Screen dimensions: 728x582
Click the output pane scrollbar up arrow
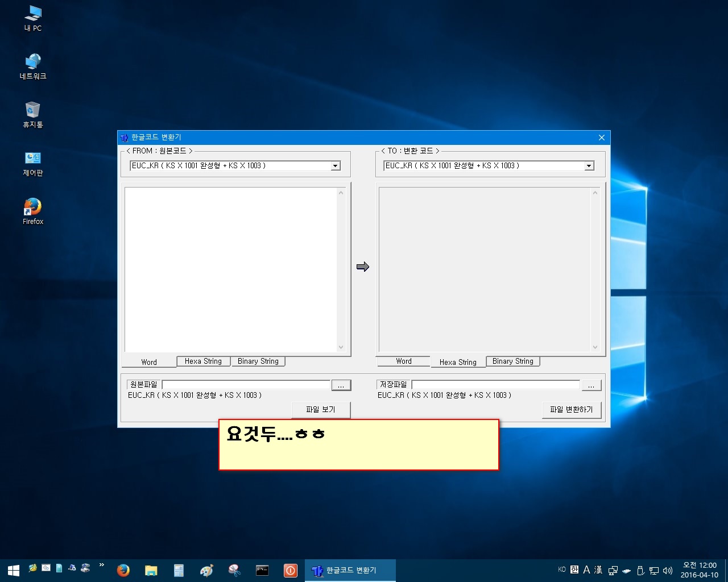pyautogui.click(x=595, y=192)
